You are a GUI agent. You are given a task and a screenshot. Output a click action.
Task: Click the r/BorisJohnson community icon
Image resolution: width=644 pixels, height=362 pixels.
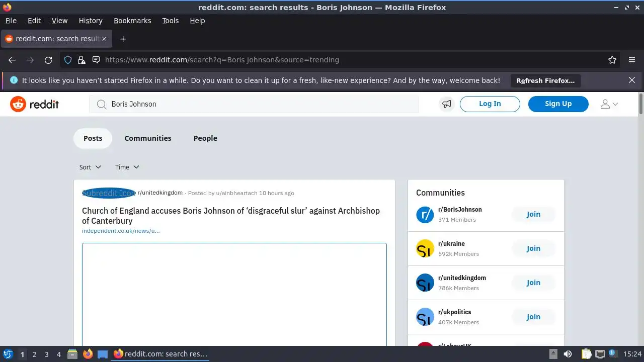pos(425,214)
